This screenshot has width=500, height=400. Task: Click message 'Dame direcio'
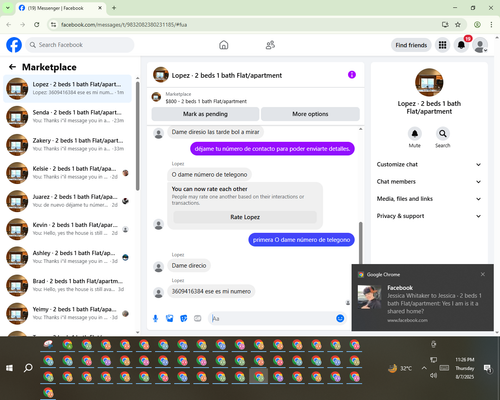pyautogui.click(x=189, y=266)
